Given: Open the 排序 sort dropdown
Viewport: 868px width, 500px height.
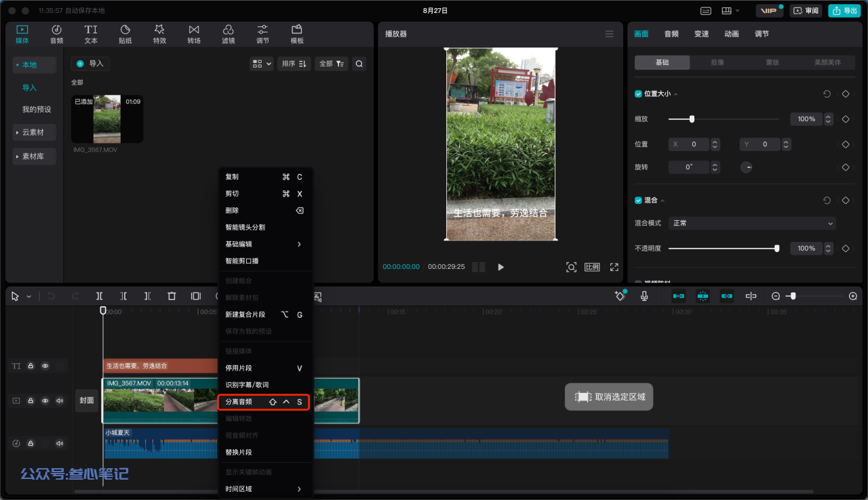Looking at the screenshot, I should 294,64.
